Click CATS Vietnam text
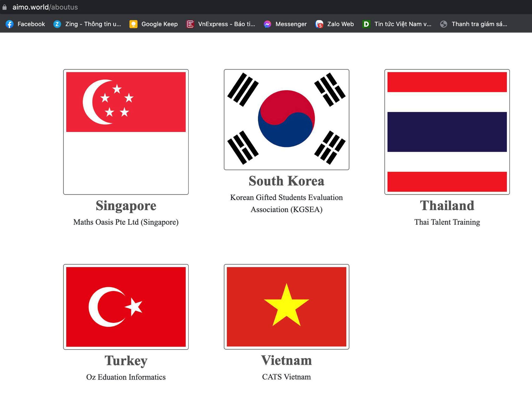Viewport: 532px width, 393px height. pos(286,377)
